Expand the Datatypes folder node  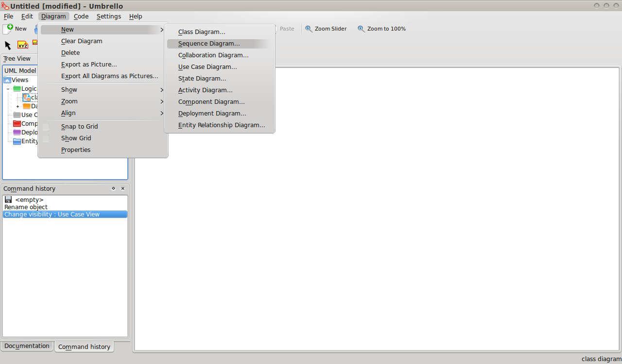(x=18, y=106)
